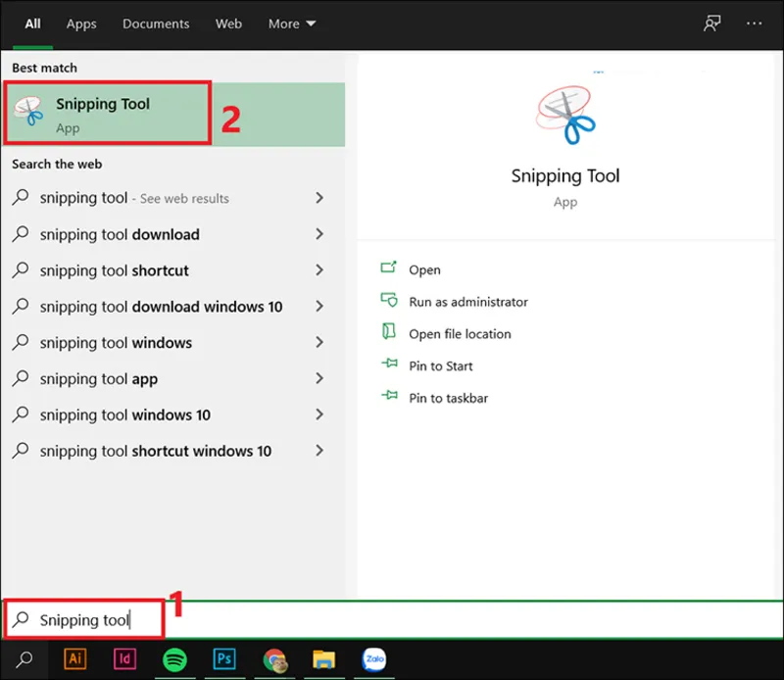Click the large Snipping Tool icon in preview pane
The image size is (784, 680).
[565, 115]
